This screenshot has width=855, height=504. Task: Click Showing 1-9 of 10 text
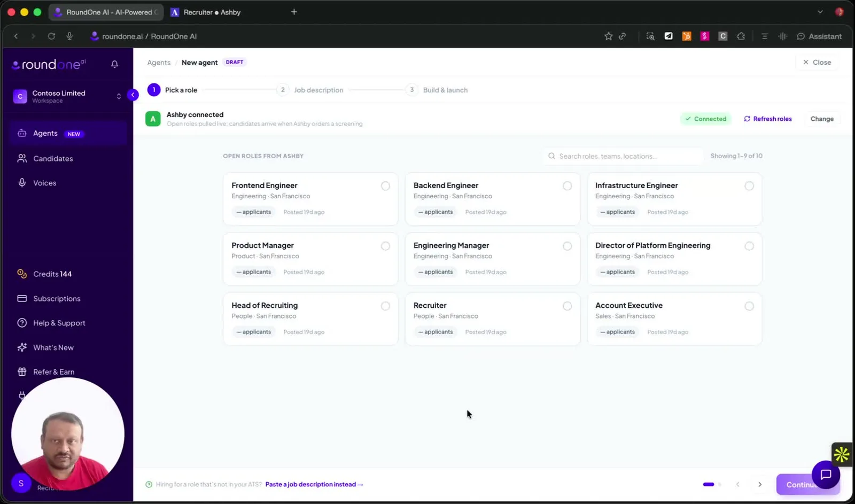pyautogui.click(x=736, y=156)
